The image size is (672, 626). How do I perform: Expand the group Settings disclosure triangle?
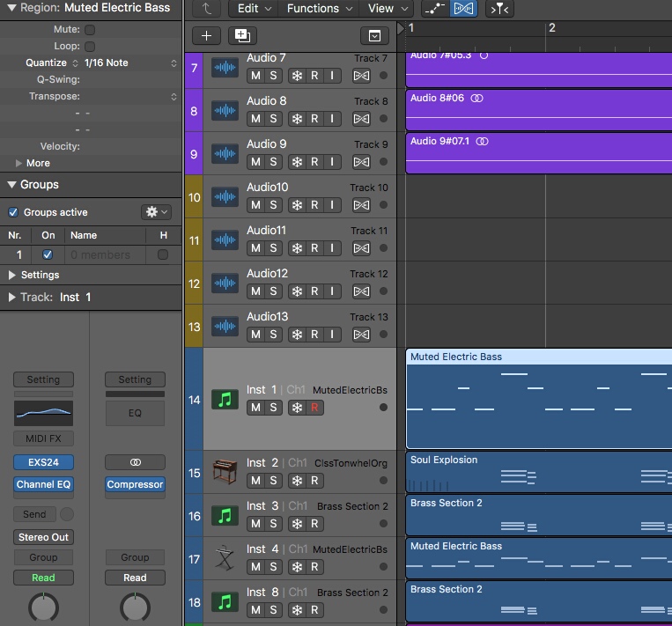coord(12,275)
